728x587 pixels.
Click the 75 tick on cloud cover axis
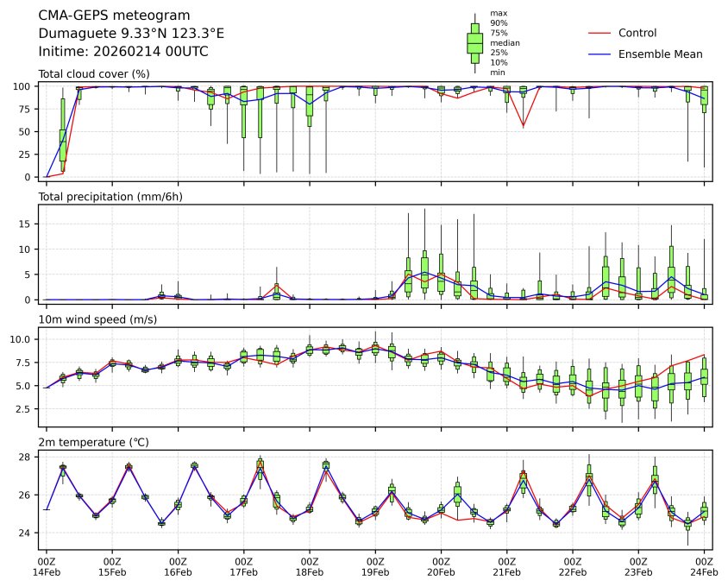click(27, 109)
